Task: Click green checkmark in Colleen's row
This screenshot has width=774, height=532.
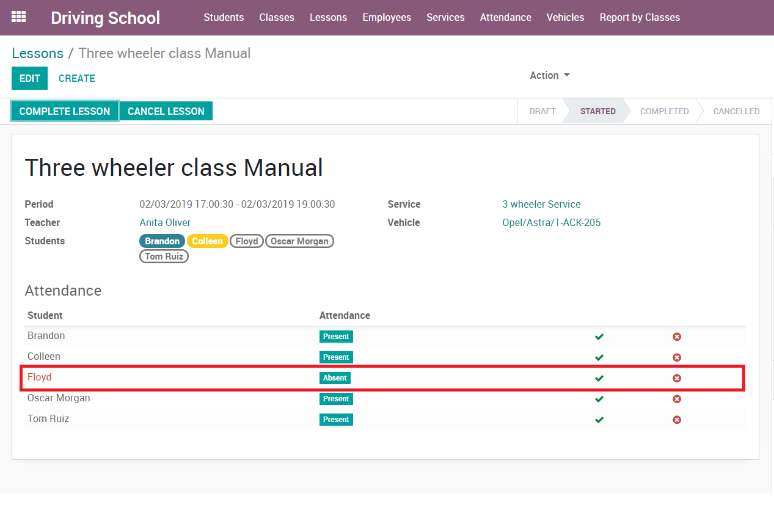Action: coord(599,357)
